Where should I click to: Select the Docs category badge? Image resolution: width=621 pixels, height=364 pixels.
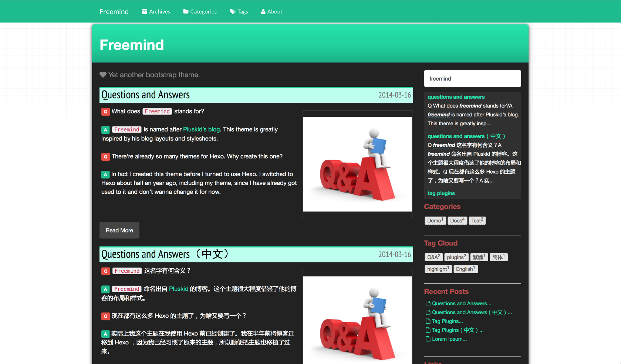(x=458, y=221)
